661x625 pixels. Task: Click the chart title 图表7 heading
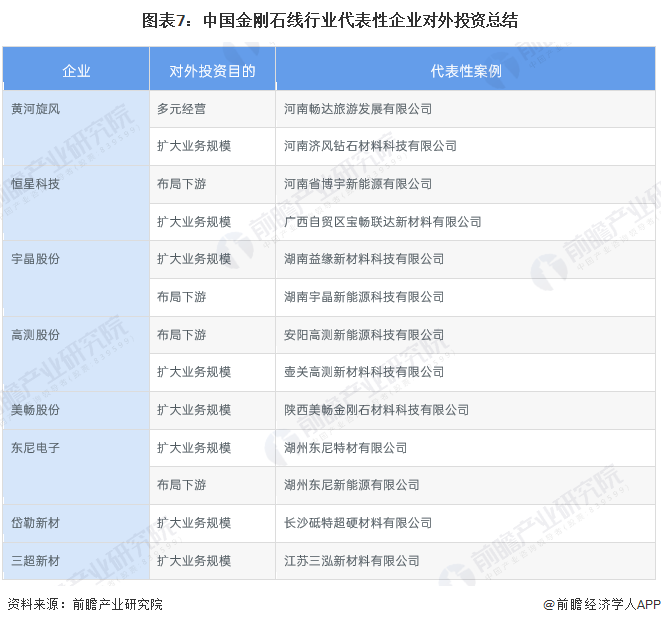330,19
